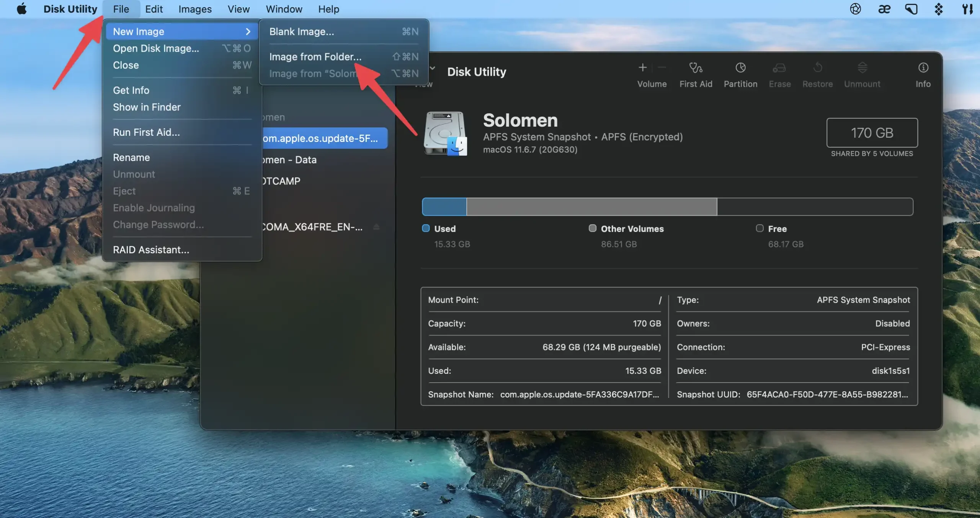
Task: Click the Unmount toolbar icon
Action: [x=862, y=68]
